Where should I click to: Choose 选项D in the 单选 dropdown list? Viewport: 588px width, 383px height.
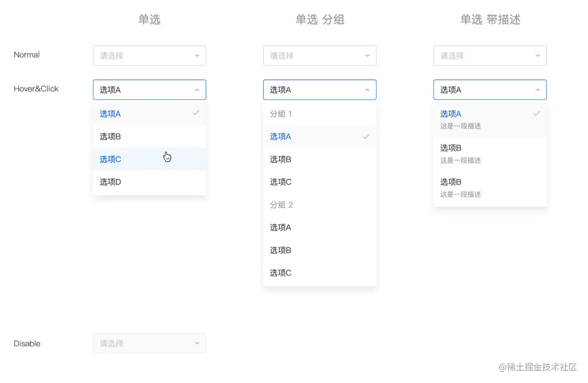[x=111, y=182]
